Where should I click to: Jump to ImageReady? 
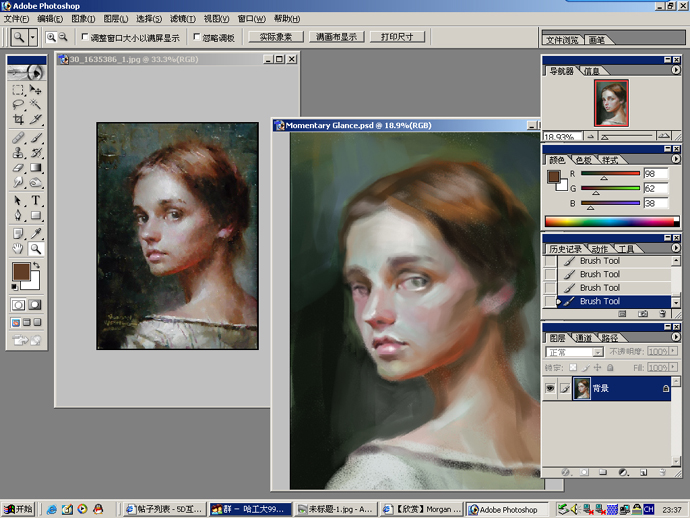[26, 340]
